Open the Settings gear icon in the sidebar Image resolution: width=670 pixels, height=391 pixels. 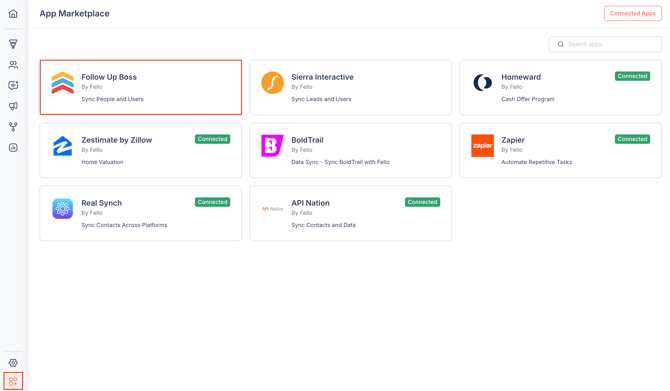(13, 363)
